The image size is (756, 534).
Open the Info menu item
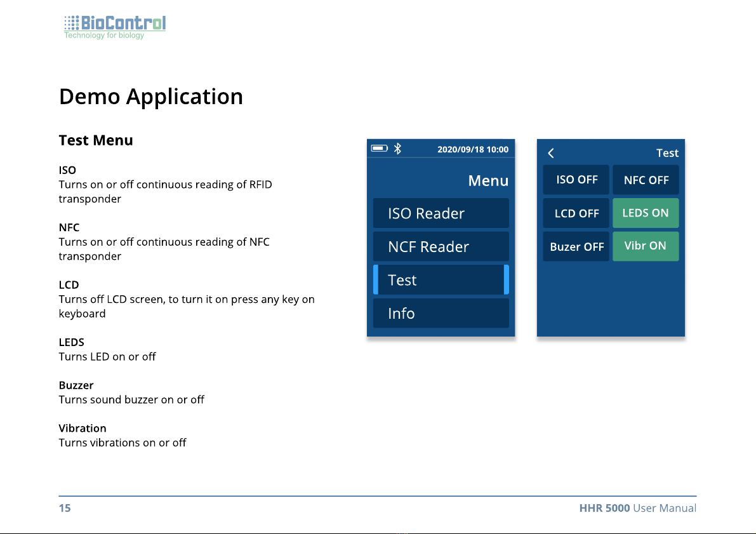pyautogui.click(x=441, y=313)
